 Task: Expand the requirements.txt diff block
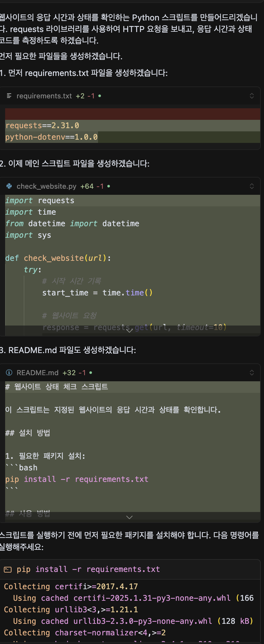(252, 96)
